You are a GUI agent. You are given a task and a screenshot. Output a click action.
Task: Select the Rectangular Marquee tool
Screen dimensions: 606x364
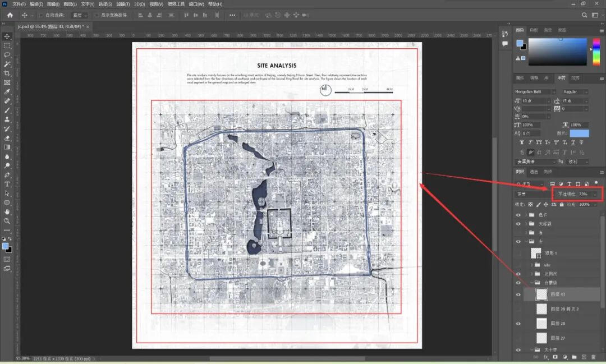coord(7,45)
